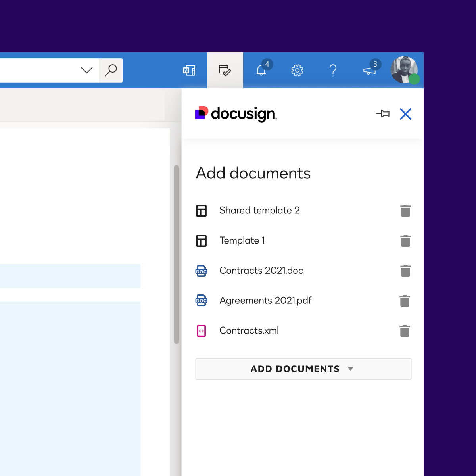Image resolution: width=476 pixels, height=476 pixels.
Task: Open the OneNote feed icon
Action: pyautogui.click(x=189, y=71)
